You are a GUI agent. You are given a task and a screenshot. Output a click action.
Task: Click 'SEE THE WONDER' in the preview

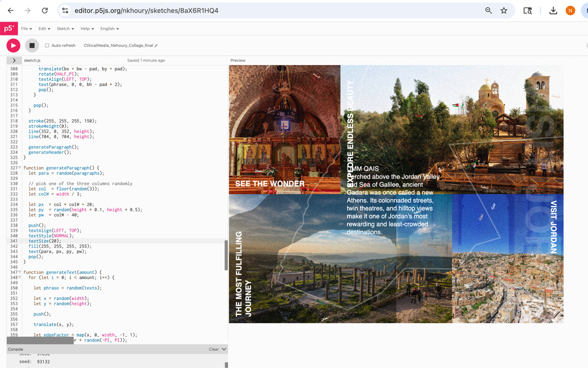(x=270, y=184)
